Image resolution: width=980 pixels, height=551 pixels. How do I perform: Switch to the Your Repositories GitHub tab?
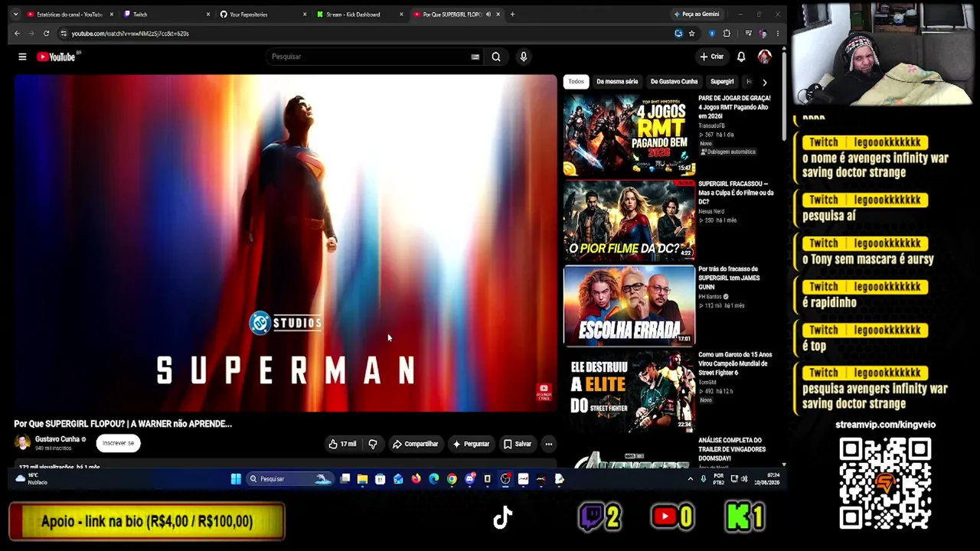click(x=260, y=15)
